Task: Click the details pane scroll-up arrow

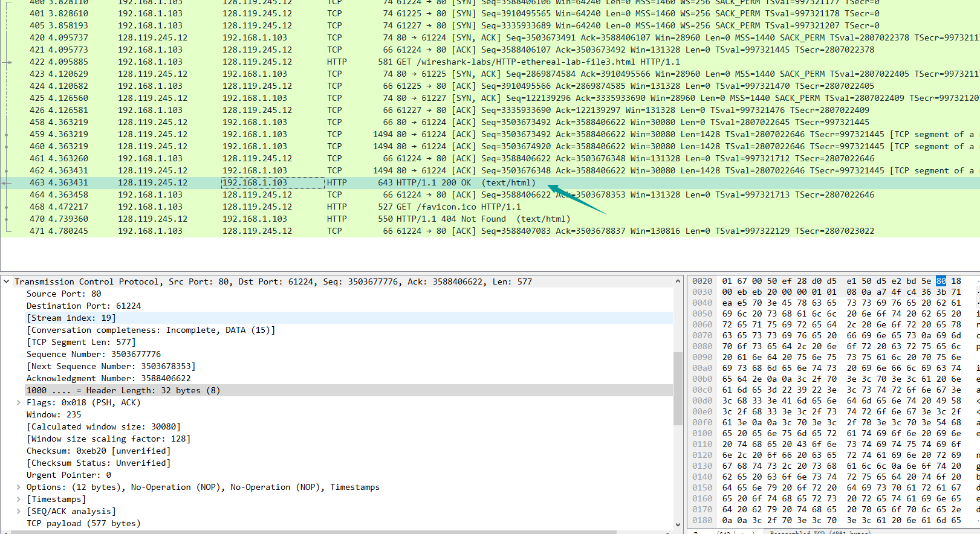Action: (678, 281)
